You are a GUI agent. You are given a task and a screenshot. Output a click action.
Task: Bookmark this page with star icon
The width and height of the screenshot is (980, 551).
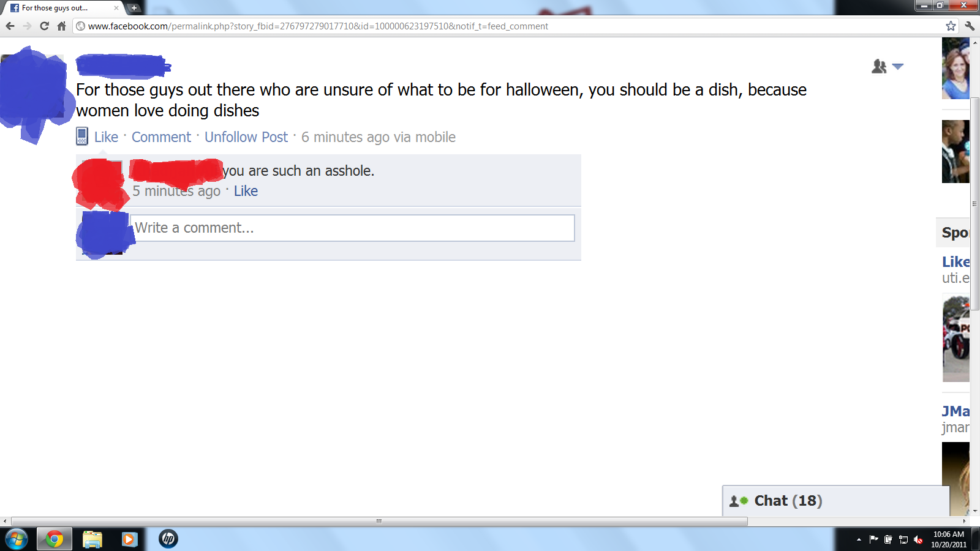pyautogui.click(x=951, y=26)
